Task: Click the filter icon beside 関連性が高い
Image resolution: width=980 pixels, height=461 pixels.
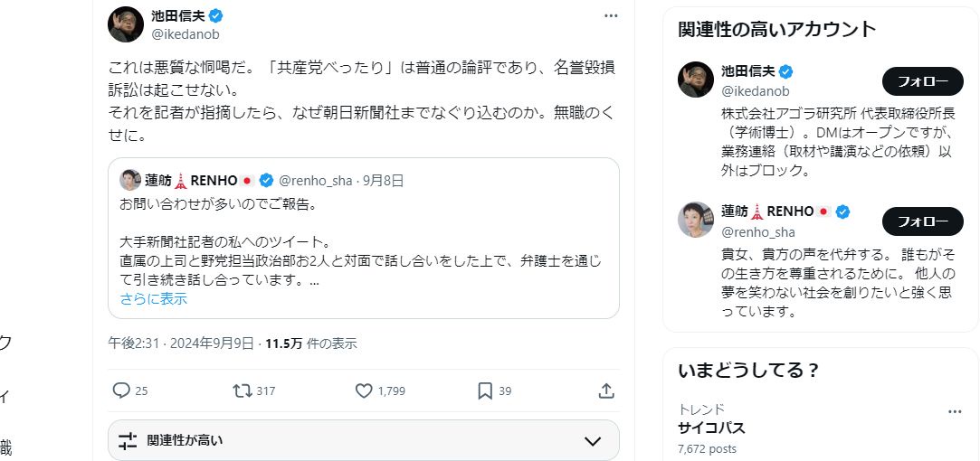Action: (x=128, y=440)
